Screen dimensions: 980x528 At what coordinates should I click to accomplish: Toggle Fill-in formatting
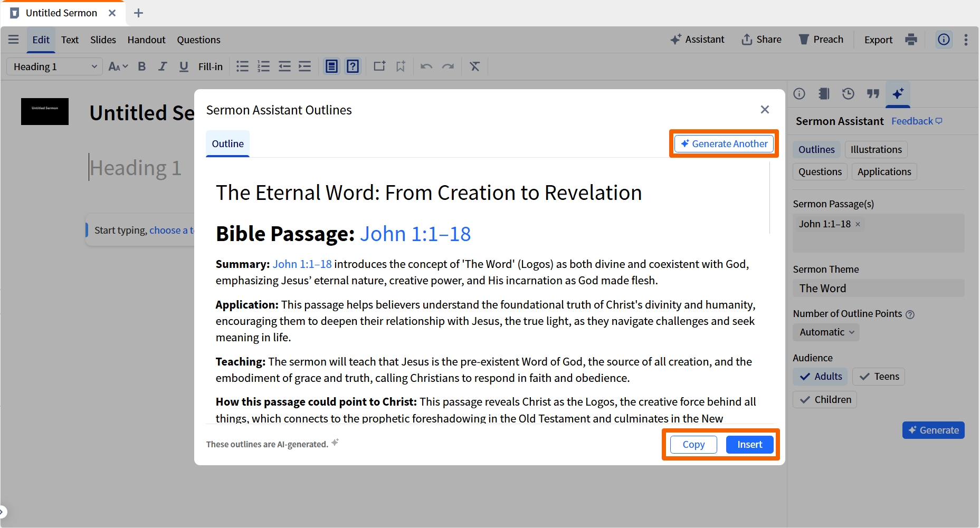211,66
